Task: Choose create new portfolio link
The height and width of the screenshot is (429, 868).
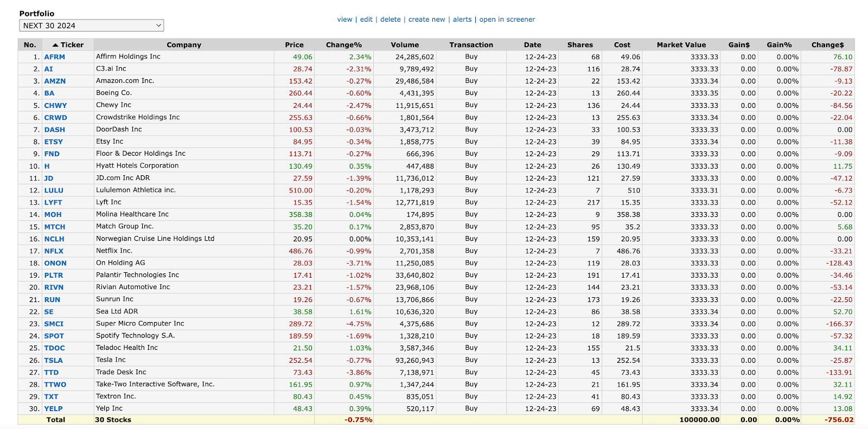Action: click(426, 20)
